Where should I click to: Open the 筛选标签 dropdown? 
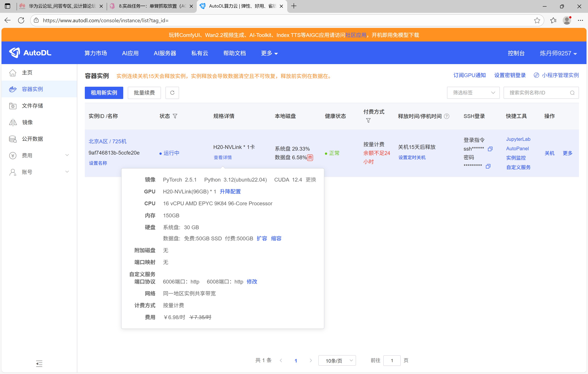click(473, 93)
